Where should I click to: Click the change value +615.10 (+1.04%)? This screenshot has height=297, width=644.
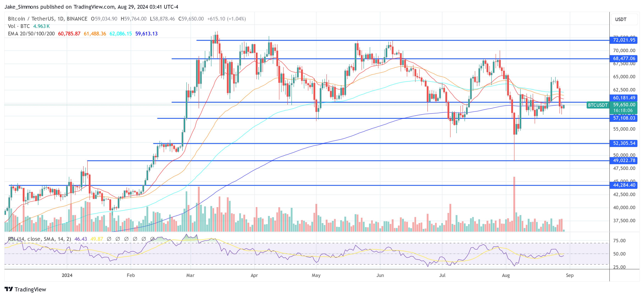[x=227, y=19]
